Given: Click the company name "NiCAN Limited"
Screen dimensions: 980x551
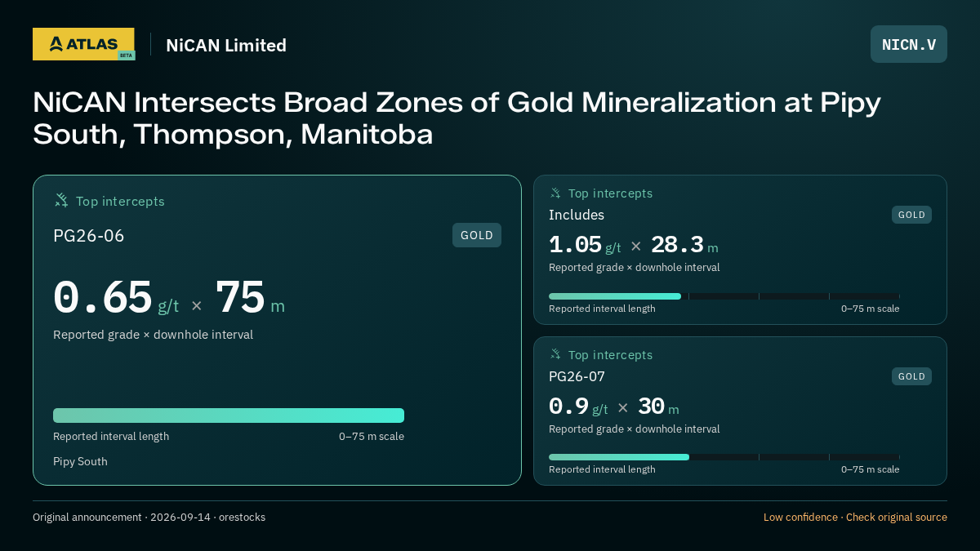Looking at the screenshot, I should [x=226, y=46].
